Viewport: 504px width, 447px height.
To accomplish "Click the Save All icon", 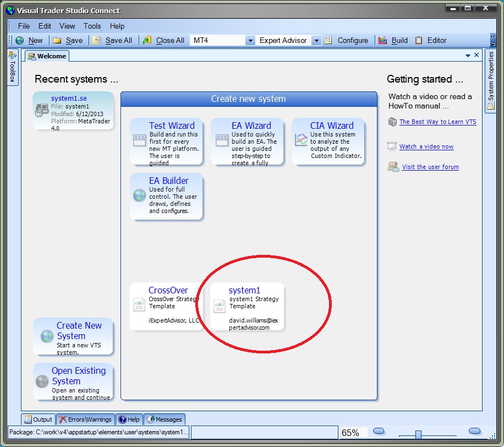I will click(x=96, y=40).
